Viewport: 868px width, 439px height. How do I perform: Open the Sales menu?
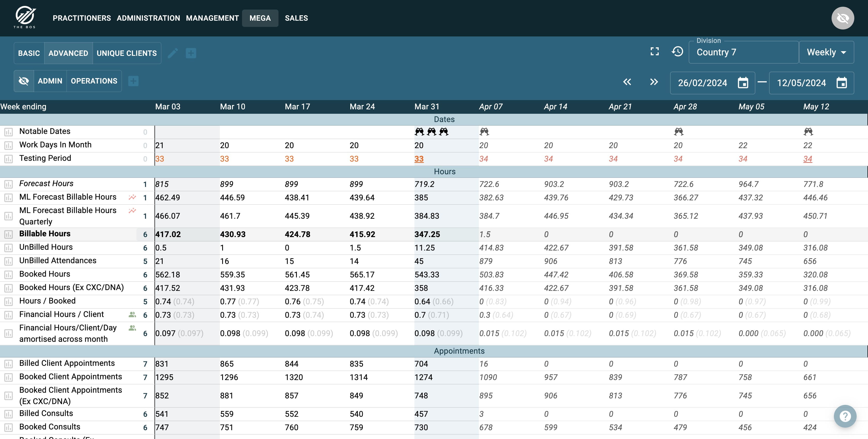pyautogui.click(x=297, y=18)
